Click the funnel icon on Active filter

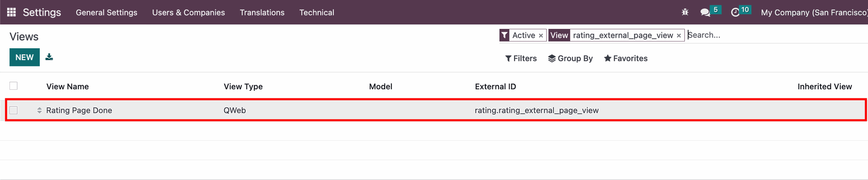(x=505, y=35)
